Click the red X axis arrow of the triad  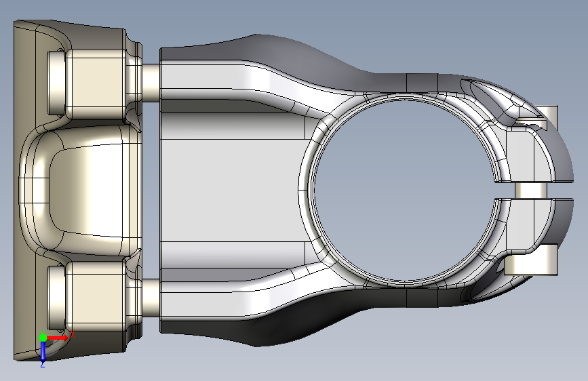57,338
